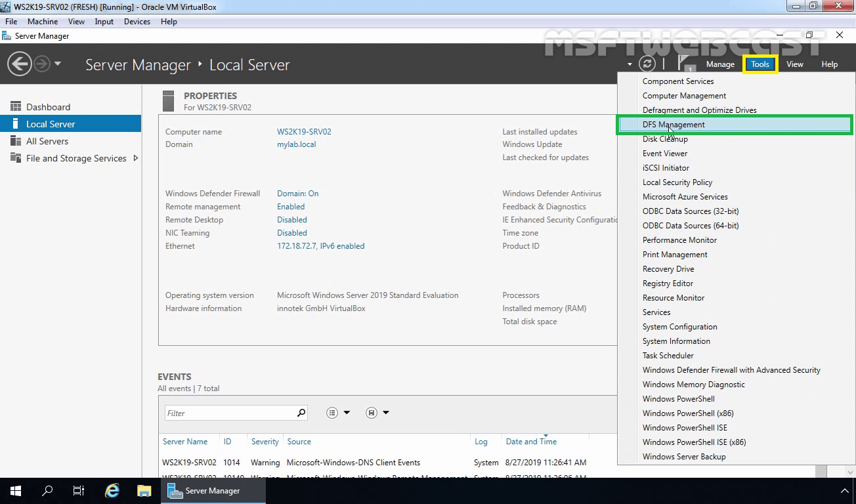Viewport: 856px width, 504px height.
Task: Open the events query list dropdown
Action: coord(339,413)
